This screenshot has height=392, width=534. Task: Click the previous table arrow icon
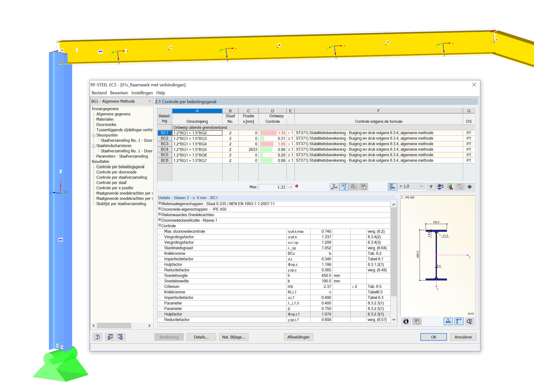pos(110,337)
